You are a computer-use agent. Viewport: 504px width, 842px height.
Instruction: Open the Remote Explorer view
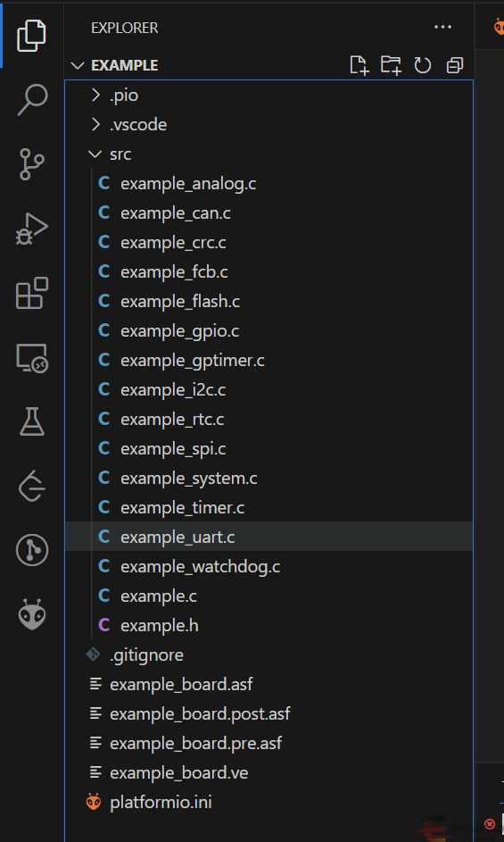tap(32, 358)
